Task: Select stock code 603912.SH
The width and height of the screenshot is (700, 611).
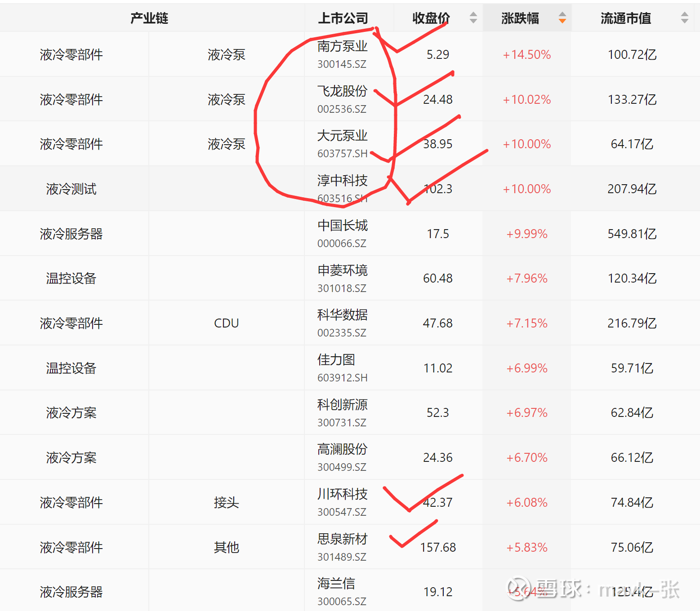Action: pos(343,378)
